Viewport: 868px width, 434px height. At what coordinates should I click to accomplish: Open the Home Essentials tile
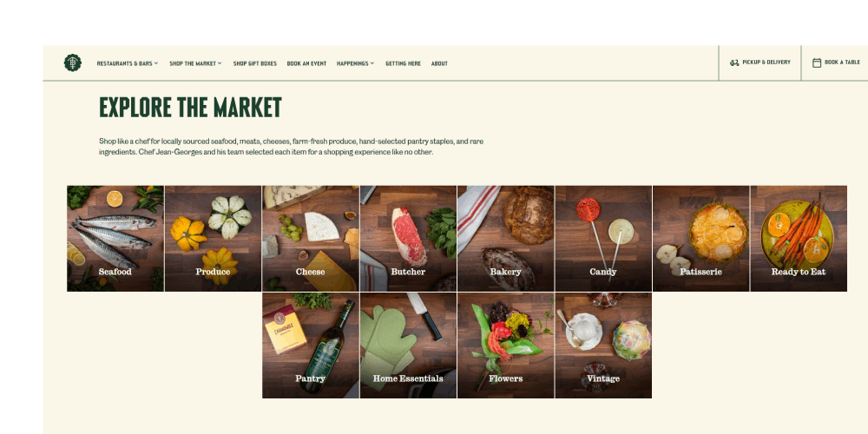pyautogui.click(x=409, y=345)
